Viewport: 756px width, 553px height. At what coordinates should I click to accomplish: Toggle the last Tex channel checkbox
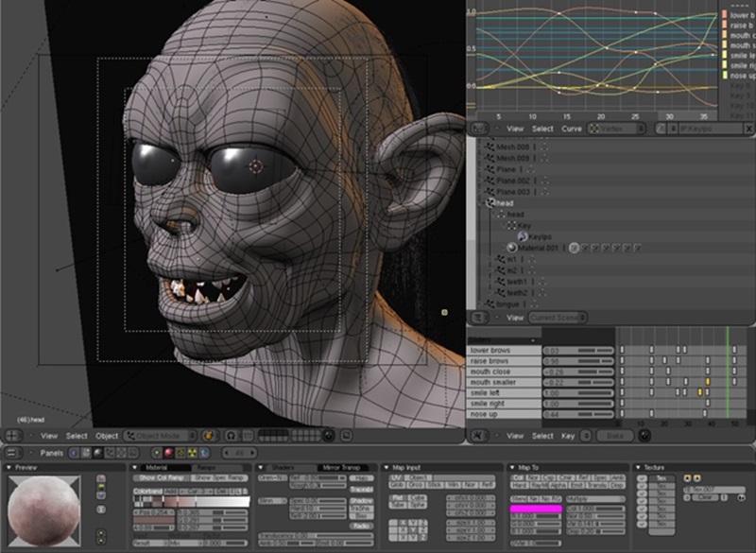coord(642,524)
